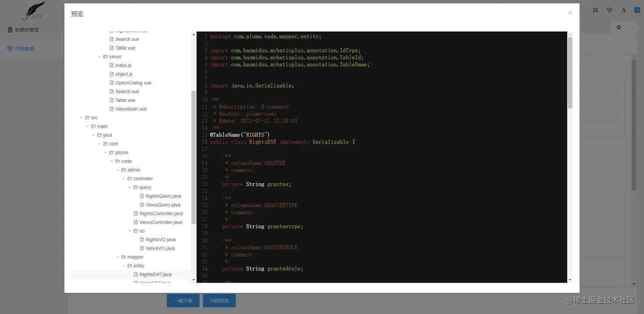Click the '@author: plume-code' comment line
Viewport: 644px width, 314px height.
click(244, 114)
